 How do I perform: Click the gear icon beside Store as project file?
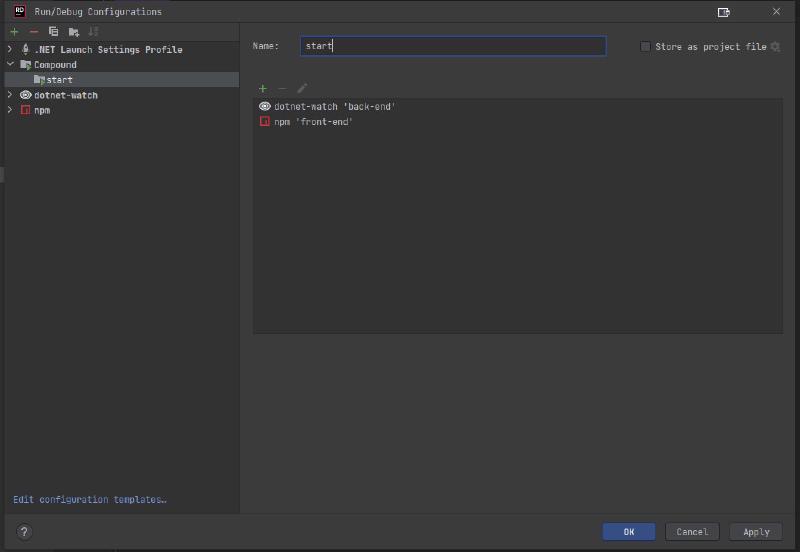tap(774, 47)
